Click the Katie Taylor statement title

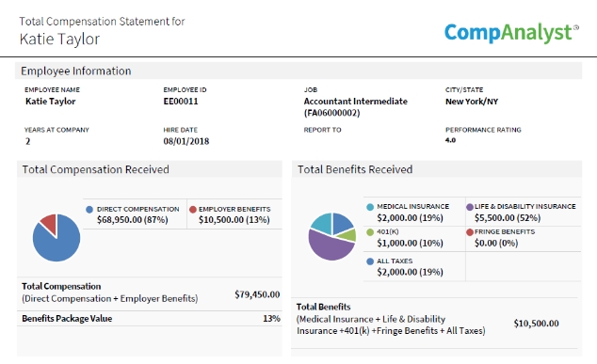tap(59, 39)
